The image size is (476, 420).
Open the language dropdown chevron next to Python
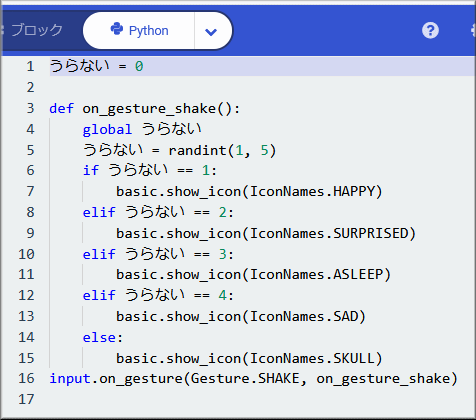pos(211,32)
